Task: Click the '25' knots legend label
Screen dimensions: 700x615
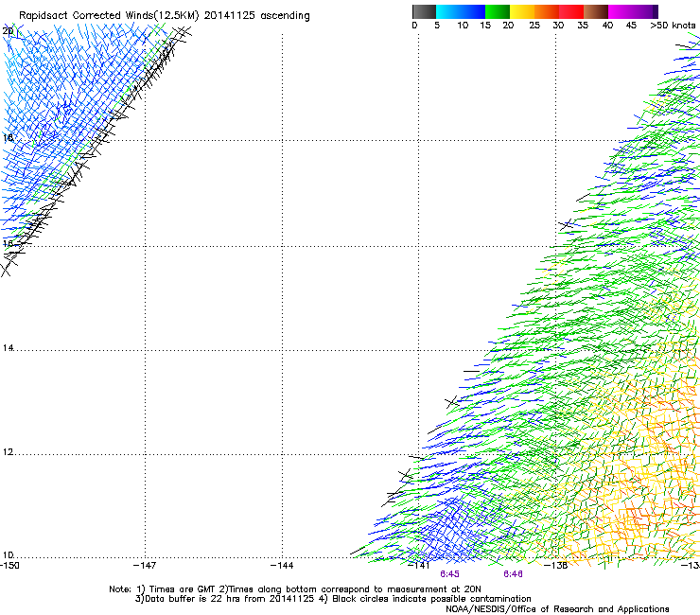Action: tap(534, 26)
